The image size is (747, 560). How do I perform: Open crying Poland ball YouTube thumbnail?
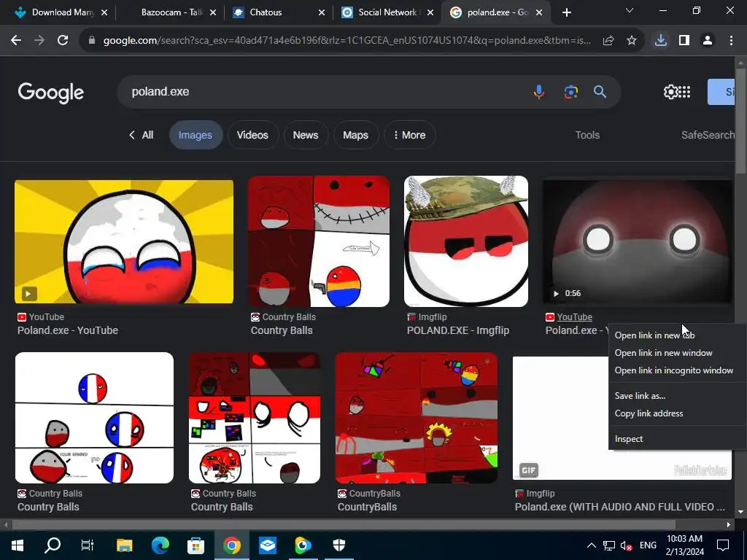click(x=124, y=241)
